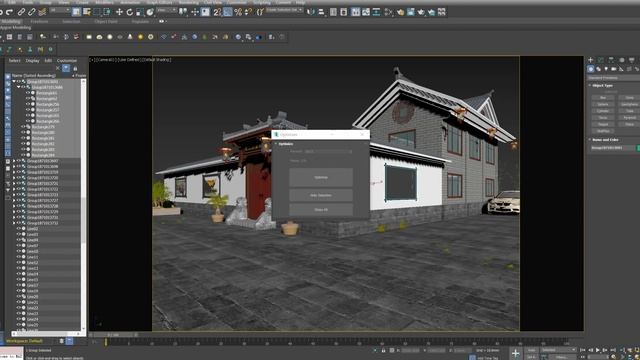Open Edit Named Selection Sets

click(260, 12)
